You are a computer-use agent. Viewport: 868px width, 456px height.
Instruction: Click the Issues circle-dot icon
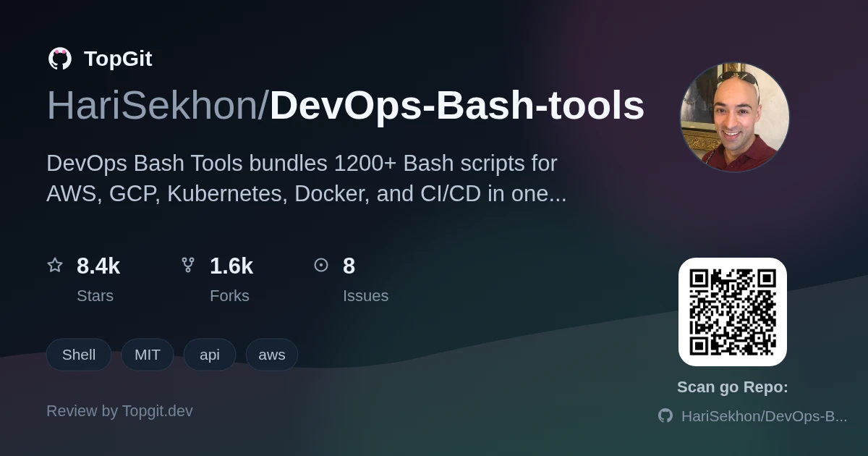321,265
